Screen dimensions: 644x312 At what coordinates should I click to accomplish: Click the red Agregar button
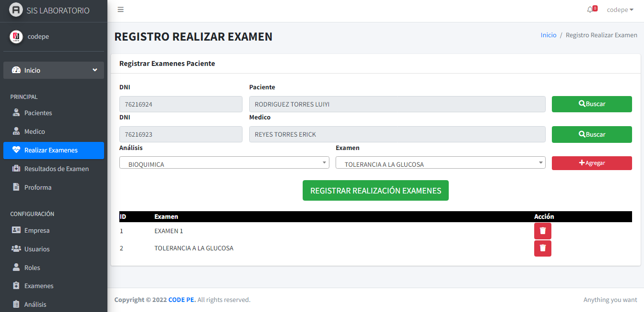click(x=592, y=163)
